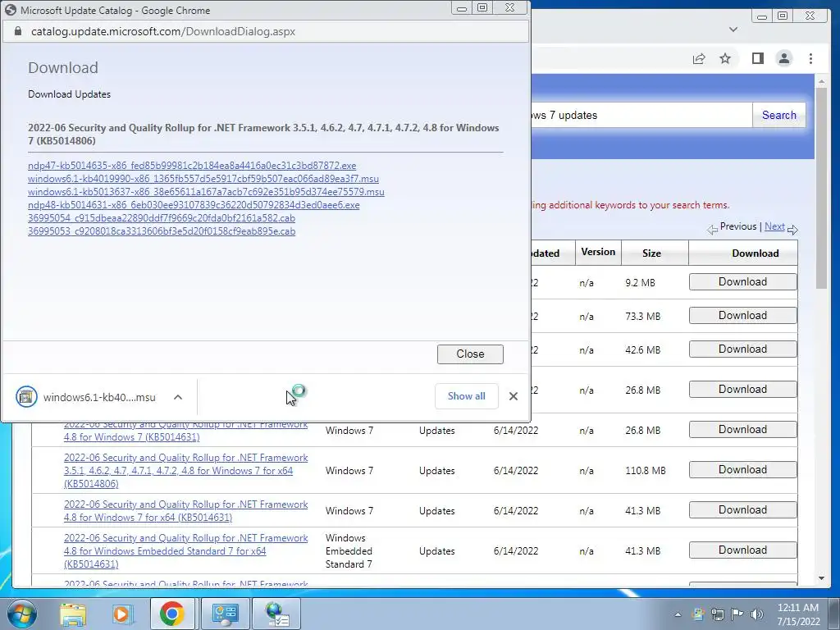Download the 9.2 MB update
This screenshot has width=840, height=630.
(x=742, y=282)
